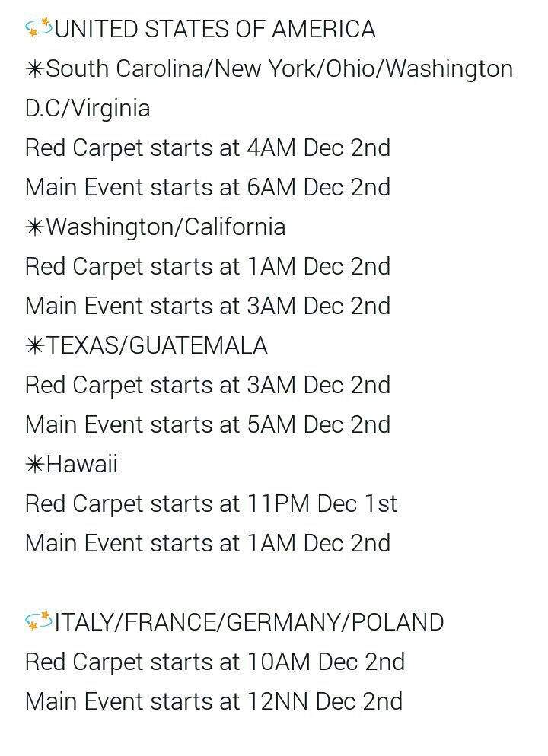Click the sparkle emoji before ITALY/FRANCE
548x756 pixels.
point(39,621)
